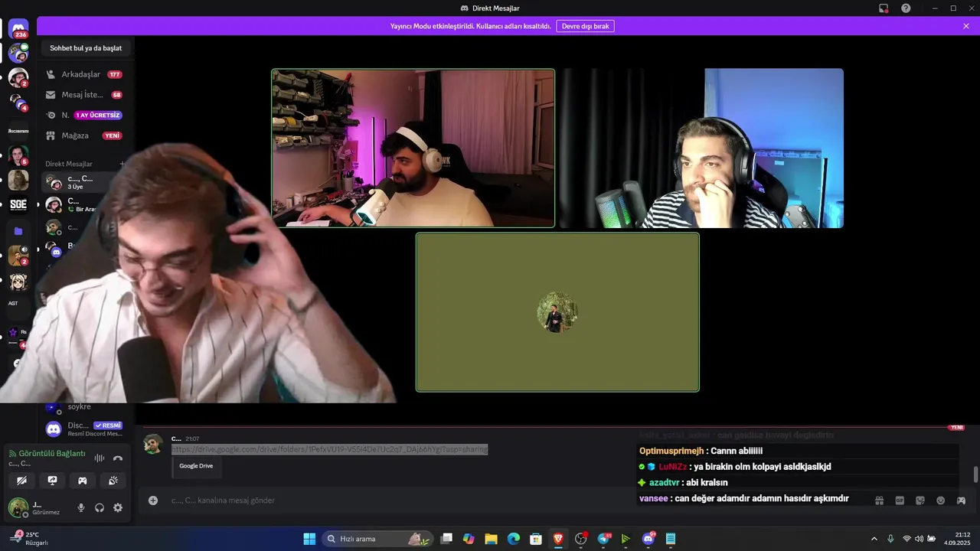This screenshot has width=980, height=551.
Task: Open the DM showing Bir Arama call
Action: pyautogui.click(x=77, y=204)
